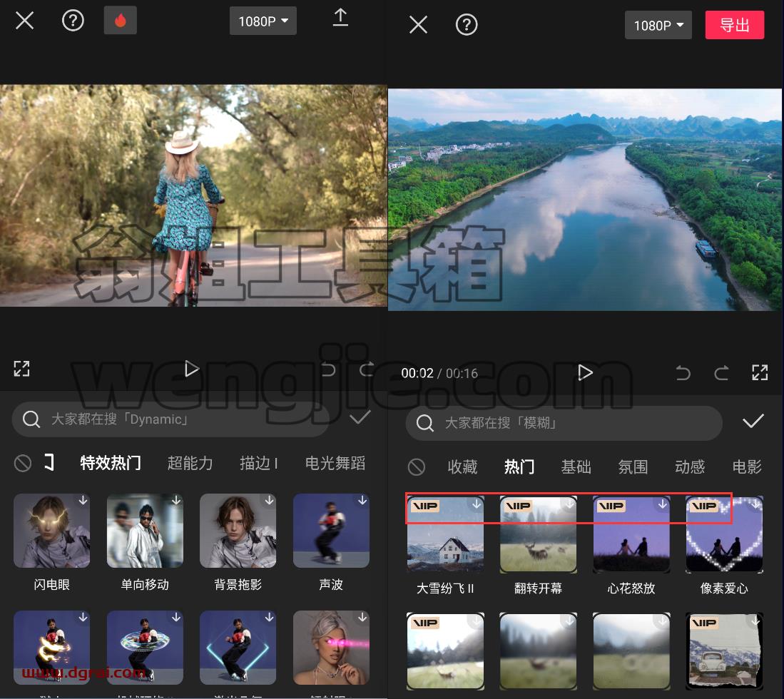Image resolution: width=784 pixels, height=699 pixels.
Task: Play the right editor preview
Action: coord(585,372)
